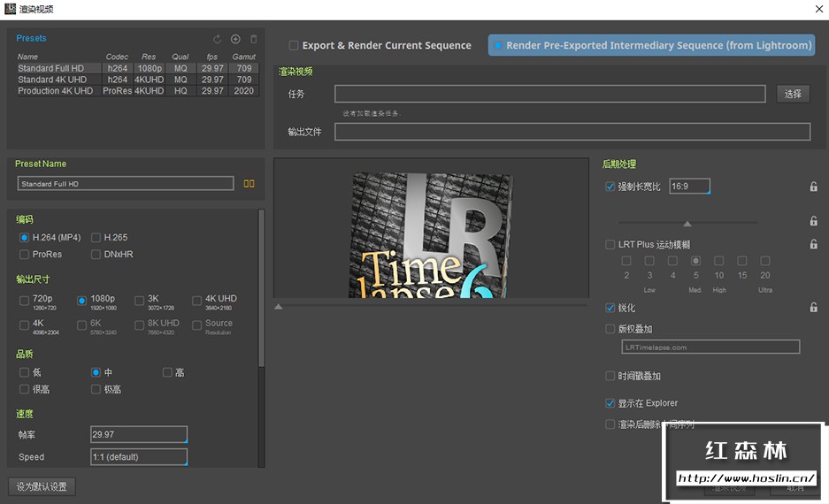Click the 选择 button to choose task
The height and width of the screenshot is (504, 829).
coord(793,94)
